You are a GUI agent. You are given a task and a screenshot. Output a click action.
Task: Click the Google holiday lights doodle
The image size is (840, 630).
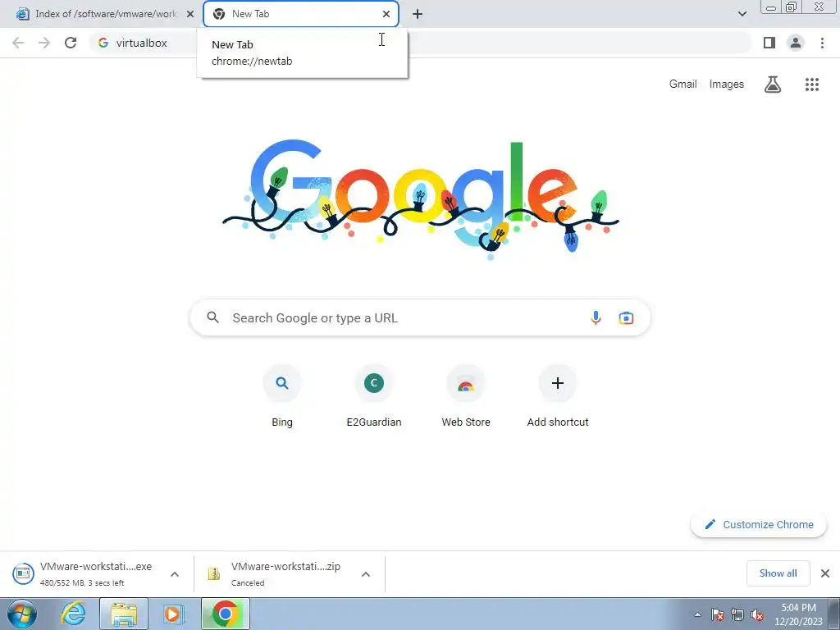[421, 199]
